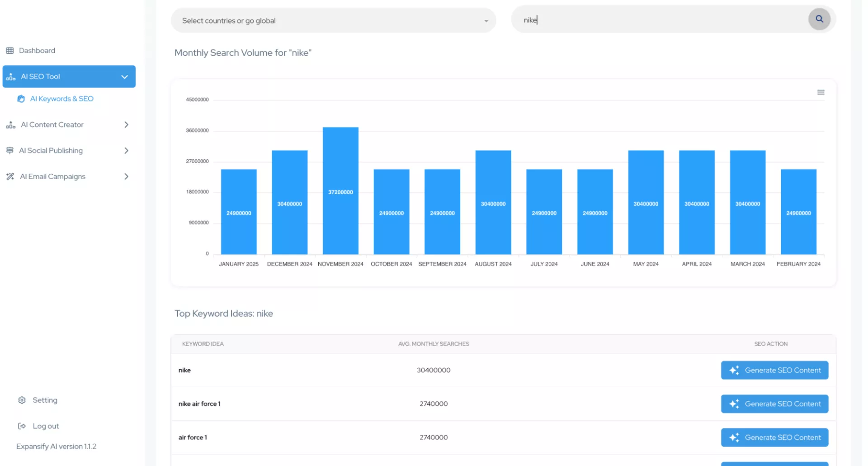Expand AI Social Publishing chevron
Viewport: 868px width, 466px height.
126,151
